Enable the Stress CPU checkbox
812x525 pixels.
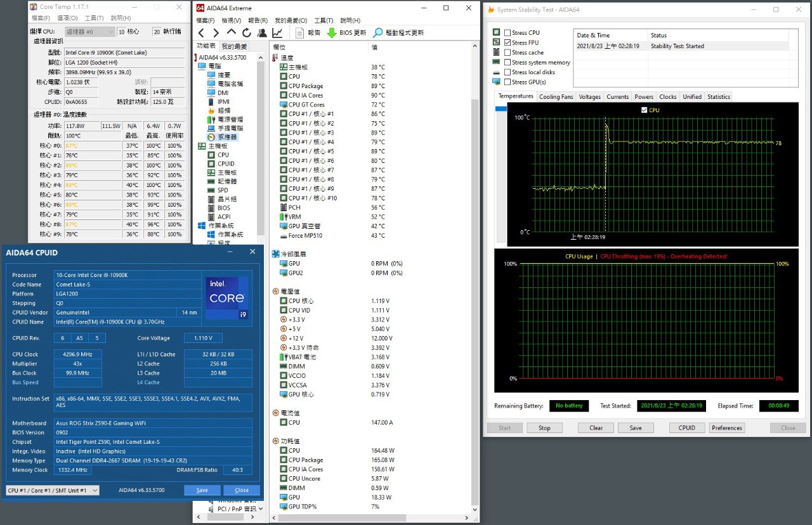[x=507, y=33]
